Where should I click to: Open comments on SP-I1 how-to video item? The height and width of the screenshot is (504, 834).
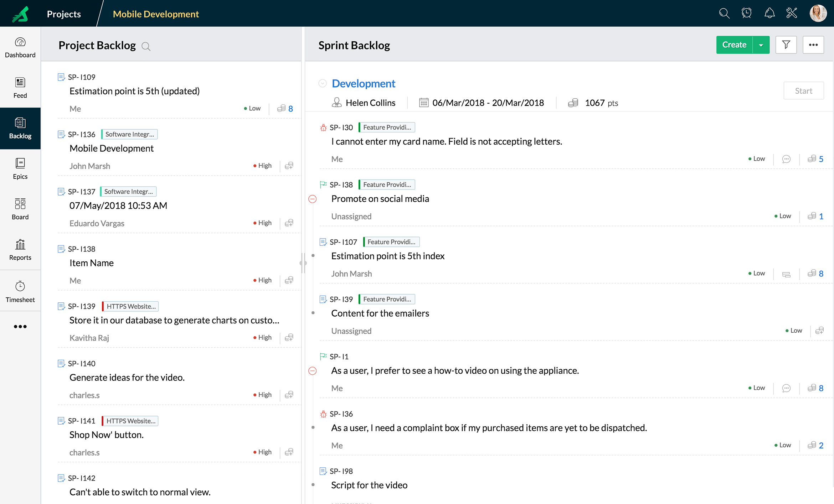pyautogui.click(x=786, y=388)
